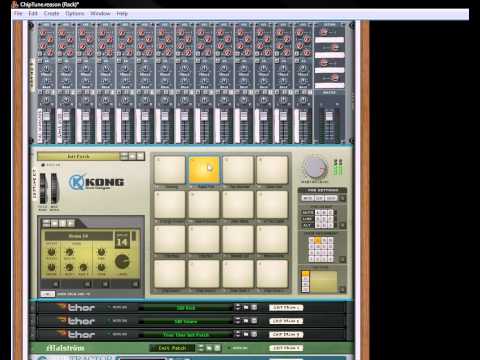The height and width of the screenshot is (360, 480).
Task: Save patch on the Malstrom device
Action: [x=217, y=348]
